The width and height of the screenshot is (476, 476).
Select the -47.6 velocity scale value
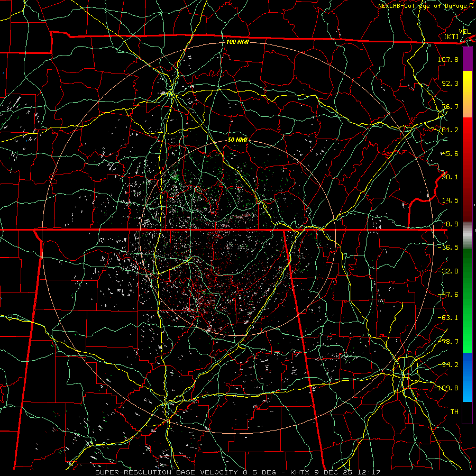pos(448,295)
